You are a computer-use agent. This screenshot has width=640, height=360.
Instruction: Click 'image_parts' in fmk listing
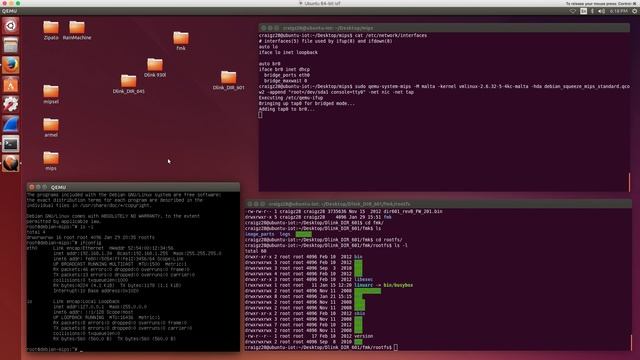(260, 234)
